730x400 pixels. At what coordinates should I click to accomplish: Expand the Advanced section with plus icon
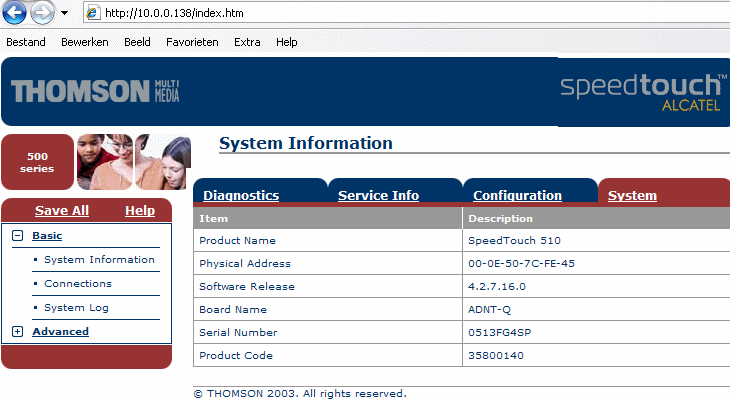tap(17, 332)
